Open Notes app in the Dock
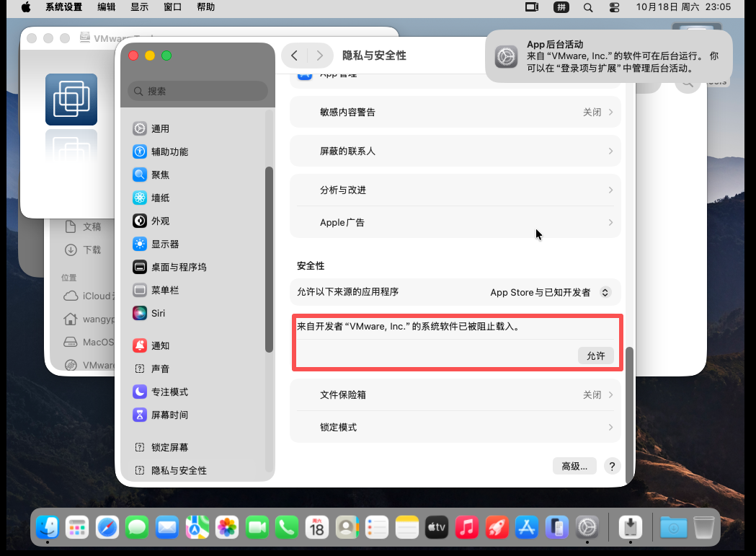Image resolution: width=756 pixels, height=556 pixels. click(407, 527)
